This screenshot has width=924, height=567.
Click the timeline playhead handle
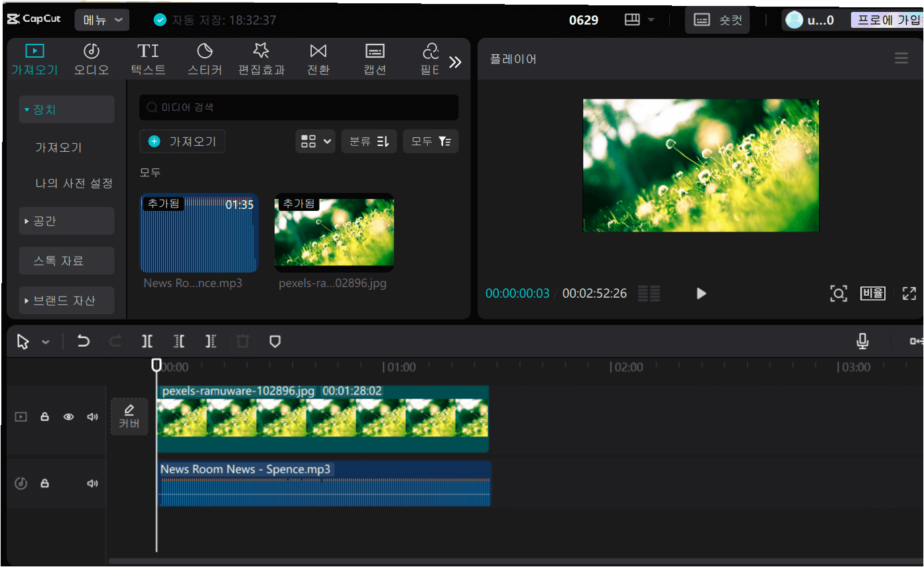point(157,365)
